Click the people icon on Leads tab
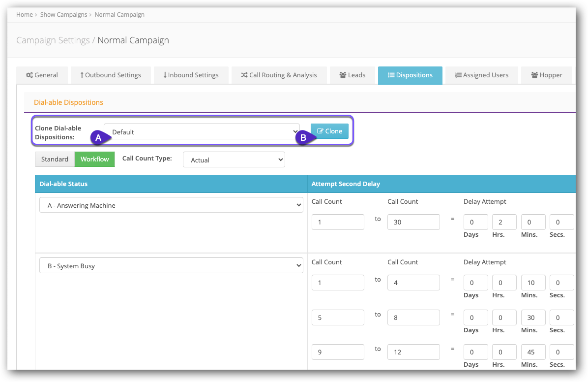This screenshot has width=588, height=382. [x=343, y=75]
